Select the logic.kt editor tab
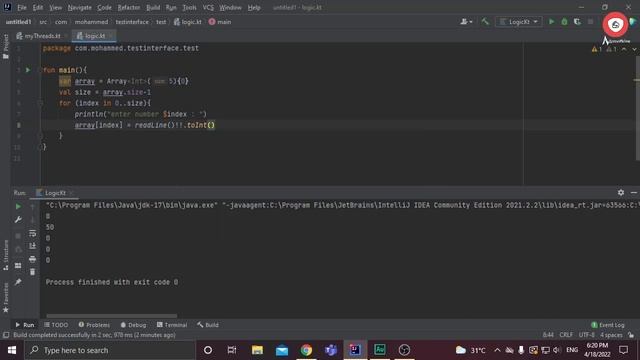This screenshot has width=640, height=360. 93,36
